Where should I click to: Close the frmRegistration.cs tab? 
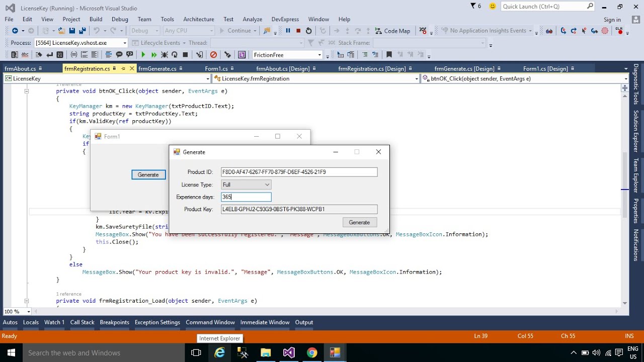[132, 68]
